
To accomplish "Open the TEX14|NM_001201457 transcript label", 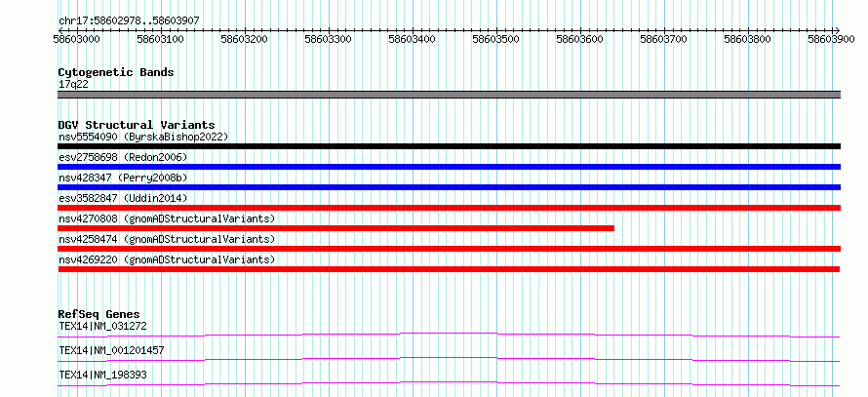I will [x=111, y=350].
